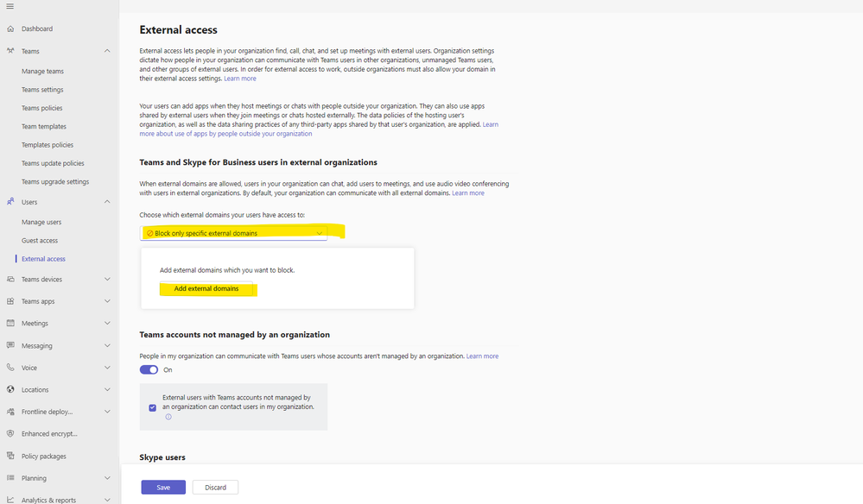This screenshot has width=863, height=504.
Task: Click the Planning list icon
Action: click(10, 477)
